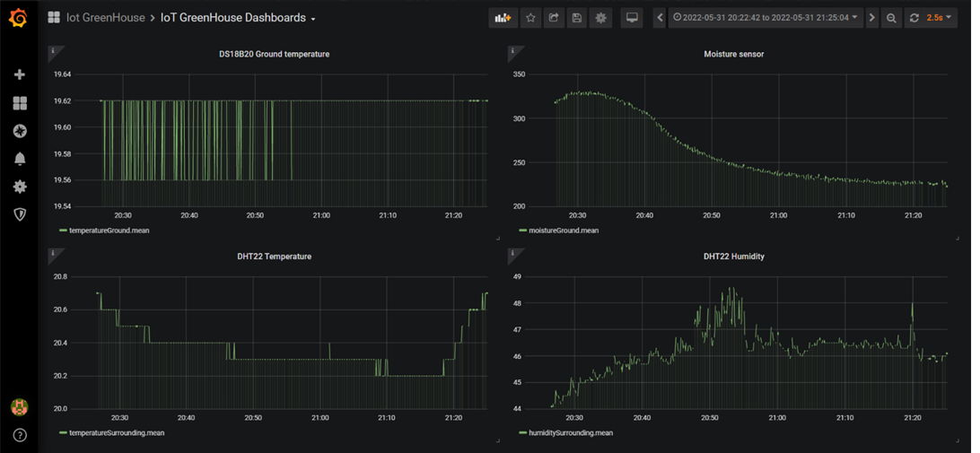This screenshot has width=980, height=453.
Task: Click 21:00 x-axis tick in Moisture sensor
Action: pos(778,215)
